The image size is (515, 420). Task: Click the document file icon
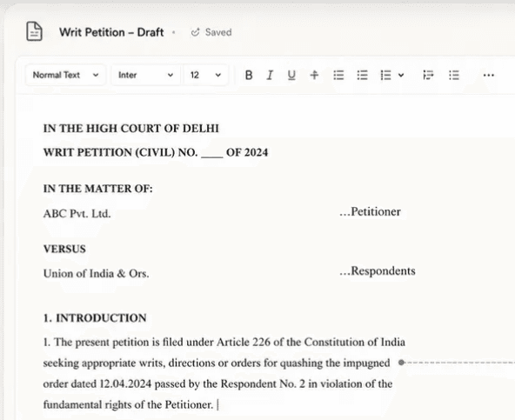34,31
